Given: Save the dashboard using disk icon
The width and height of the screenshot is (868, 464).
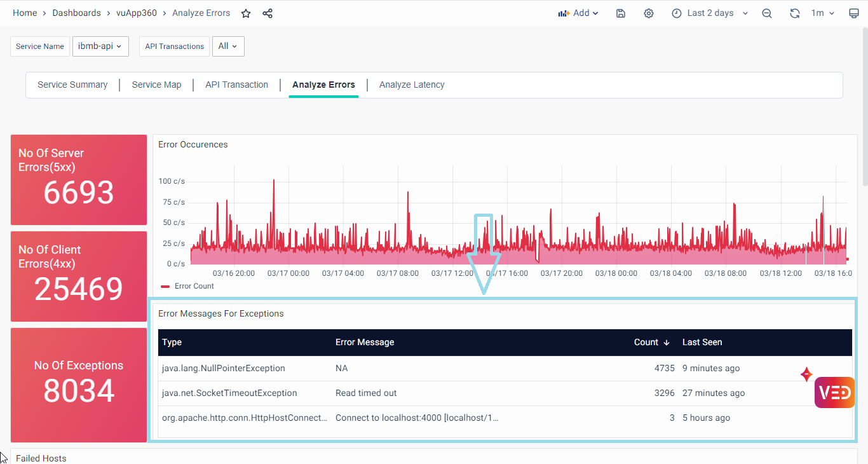Looking at the screenshot, I should coord(621,13).
